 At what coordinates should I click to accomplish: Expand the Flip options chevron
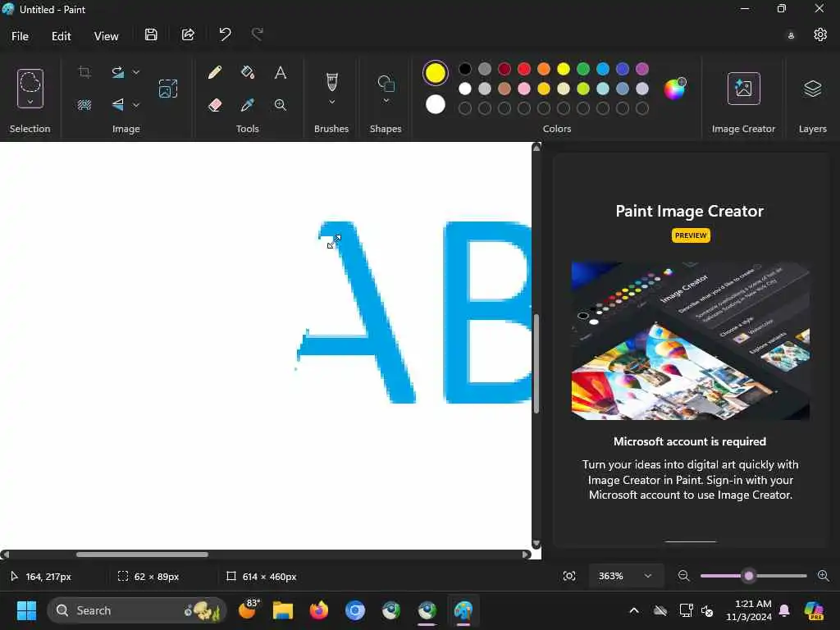pyautogui.click(x=136, y=105)
